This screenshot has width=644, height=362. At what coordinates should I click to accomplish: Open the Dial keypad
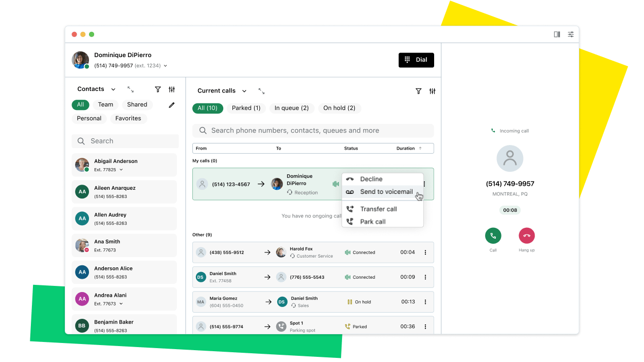416,60
